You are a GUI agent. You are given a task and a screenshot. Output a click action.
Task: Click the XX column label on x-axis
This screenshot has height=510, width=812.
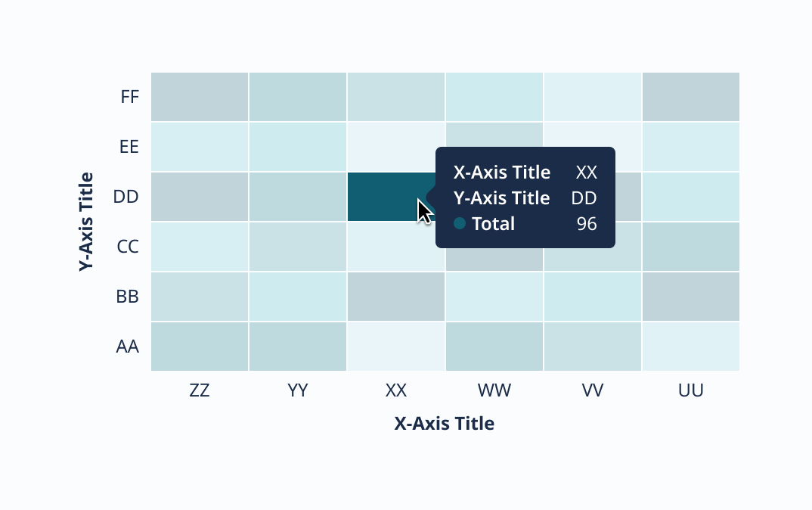pos(396,390)
